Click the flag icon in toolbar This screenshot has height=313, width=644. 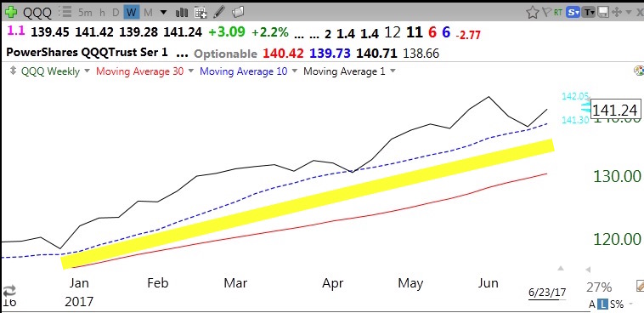pos(546,13)
